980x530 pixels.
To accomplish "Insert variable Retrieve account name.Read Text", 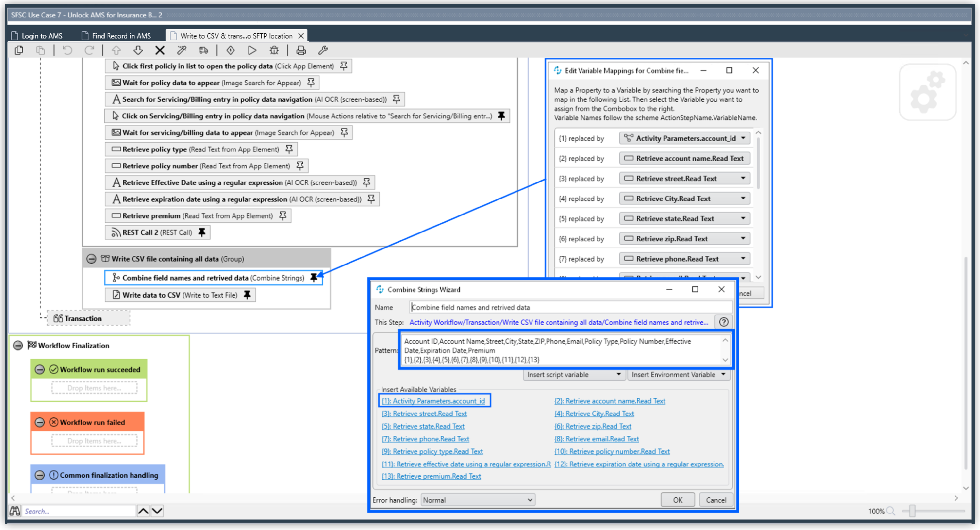I will point(610,401).
